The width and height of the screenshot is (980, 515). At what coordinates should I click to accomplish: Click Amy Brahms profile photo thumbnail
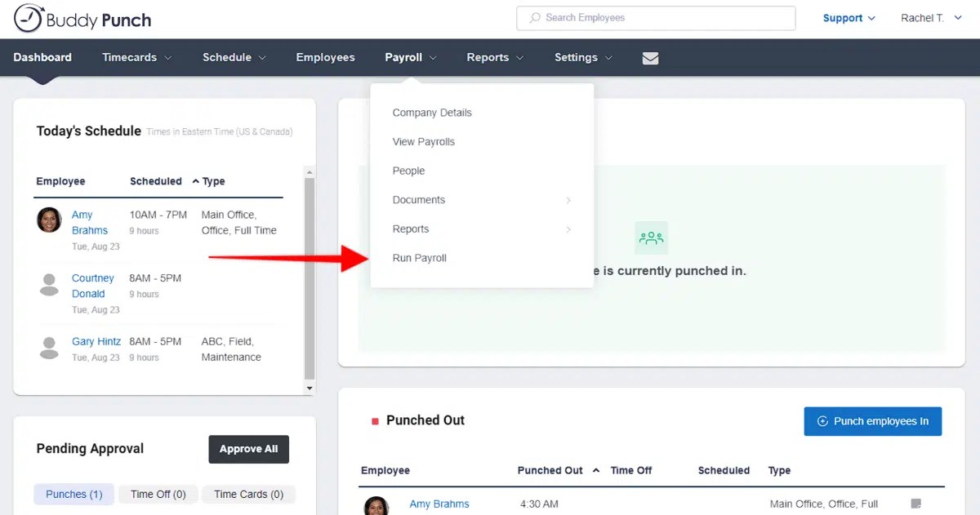(49, 220)
